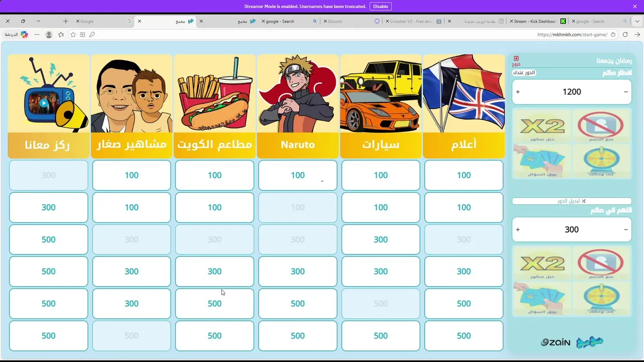The height and width of the screenshot is (362, 644).
Task: Use the X2 دبل سكور power-up for افطار صائم
Action: 543,127
